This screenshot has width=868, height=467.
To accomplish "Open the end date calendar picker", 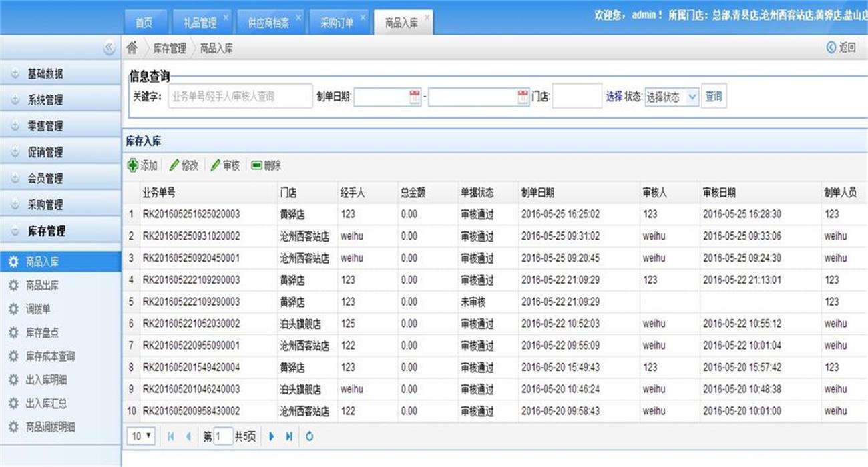I will tap(523, 97).
